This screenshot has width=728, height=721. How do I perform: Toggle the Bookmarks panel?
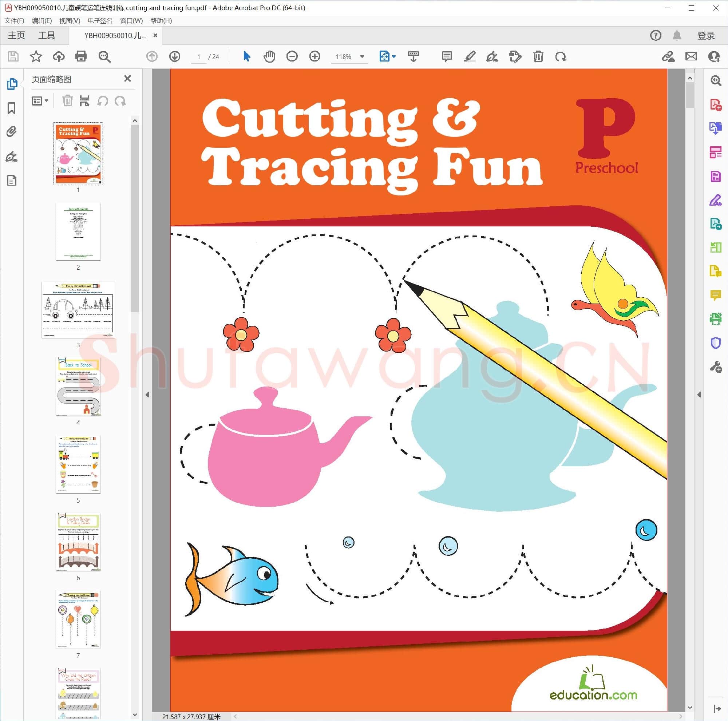(12, 108)
